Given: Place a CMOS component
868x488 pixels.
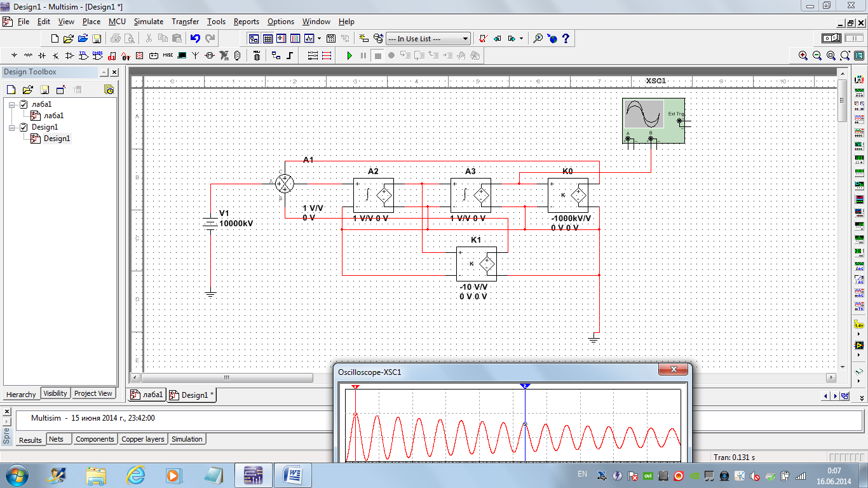Looking at the screenshot, I should (98, 56).
